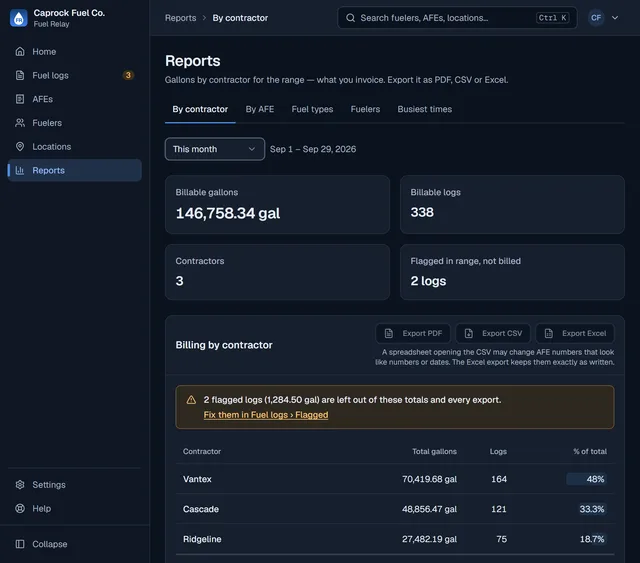Click the Fuel logs badge showing 3
640x563 pixels.
tap(128, 75)
